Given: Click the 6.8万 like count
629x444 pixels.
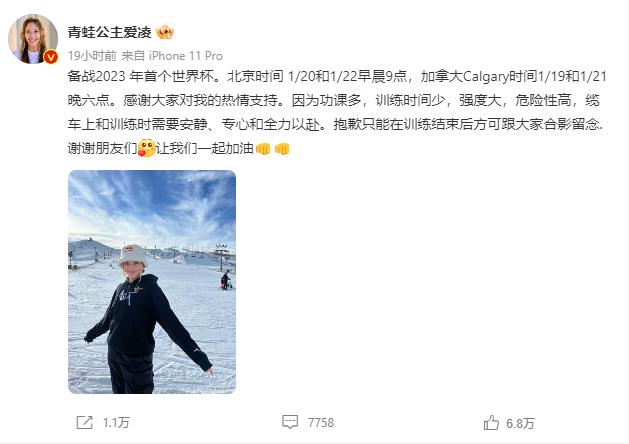Looking at the screenshot, I should coord(520,424).
